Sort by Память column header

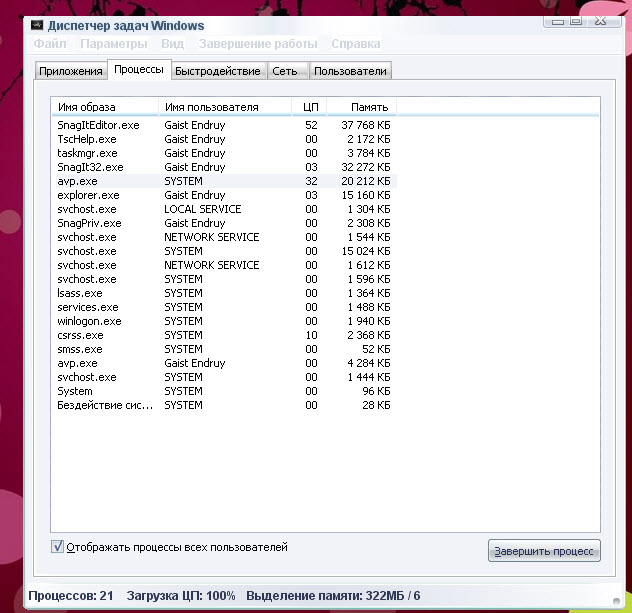(x=362, y=107)
